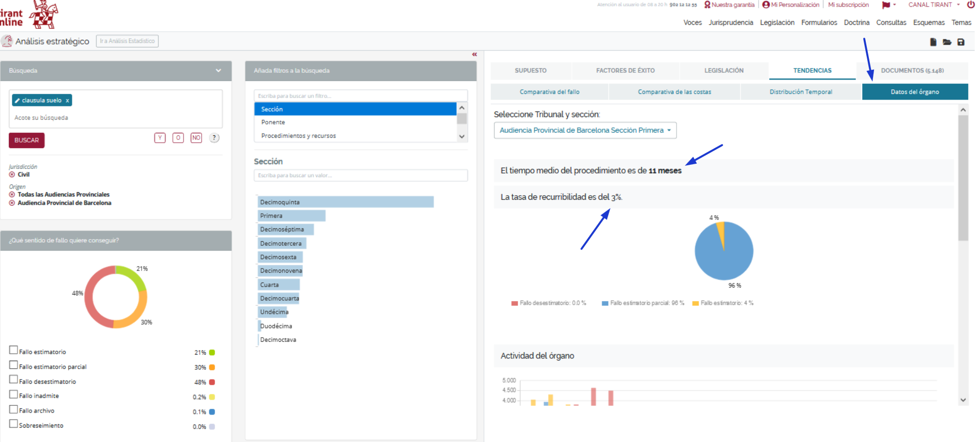Click the Ir a Análisis Estadístico button
This screenshot has width=980, height=442.
tap(127, 41)
